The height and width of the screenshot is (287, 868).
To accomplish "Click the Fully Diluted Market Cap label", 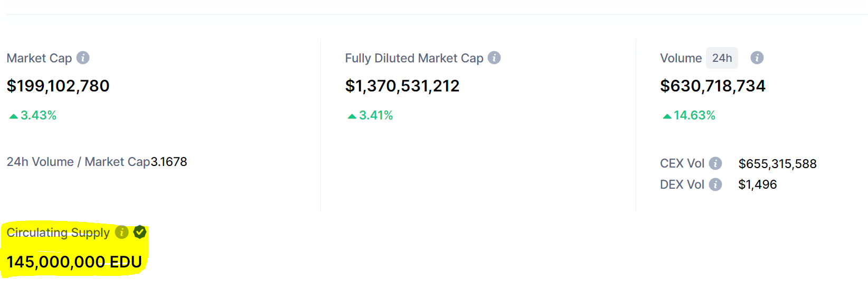I will click(x=414, y=58).
